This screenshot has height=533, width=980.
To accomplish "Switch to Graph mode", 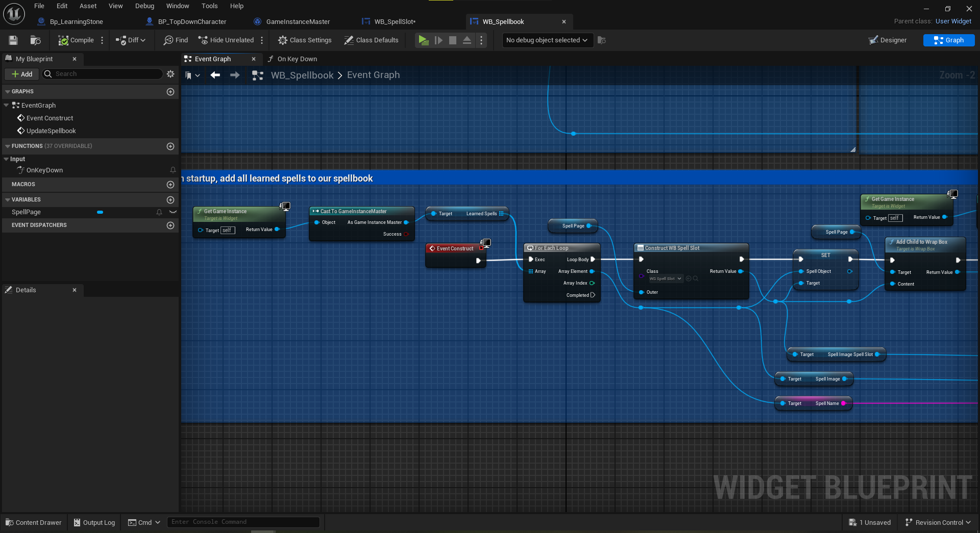I will click(949, 40).
